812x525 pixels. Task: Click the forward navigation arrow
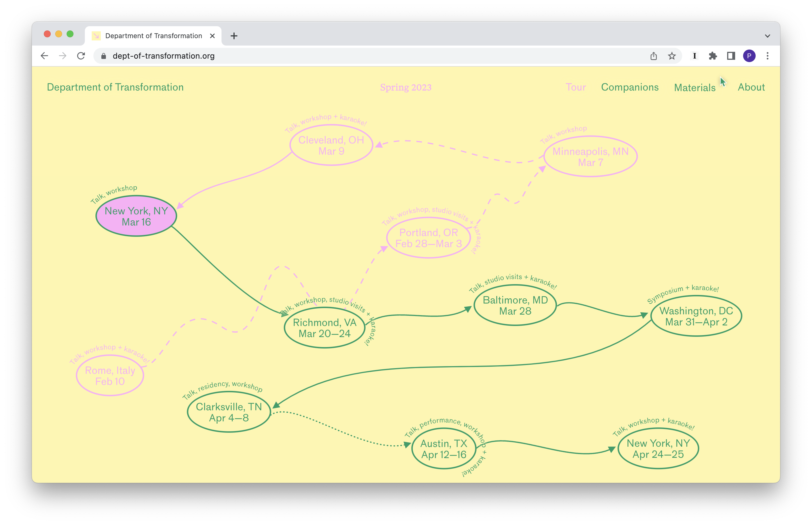63,56
